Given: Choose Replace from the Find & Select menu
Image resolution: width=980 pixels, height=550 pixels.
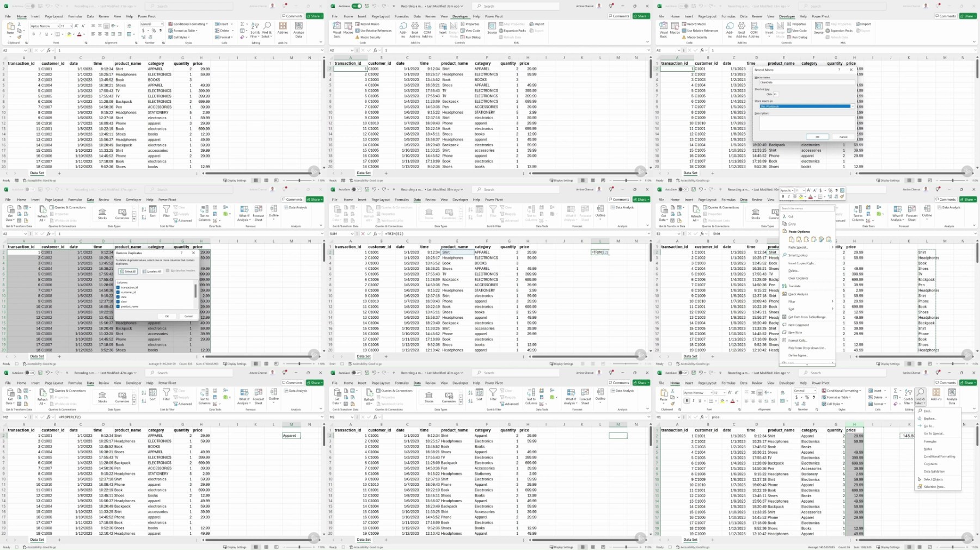Looking at the screenshot, I should pyautogui.click(x=938, y=418).
